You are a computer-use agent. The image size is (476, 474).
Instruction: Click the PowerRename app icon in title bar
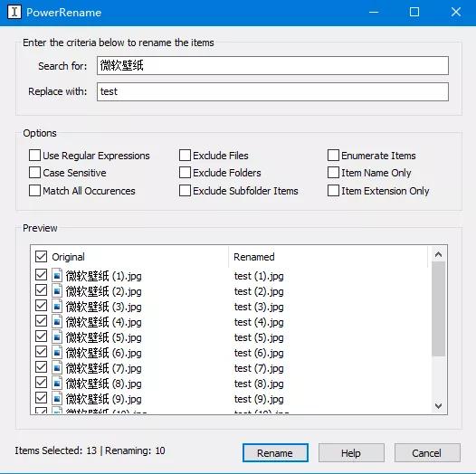14,12
